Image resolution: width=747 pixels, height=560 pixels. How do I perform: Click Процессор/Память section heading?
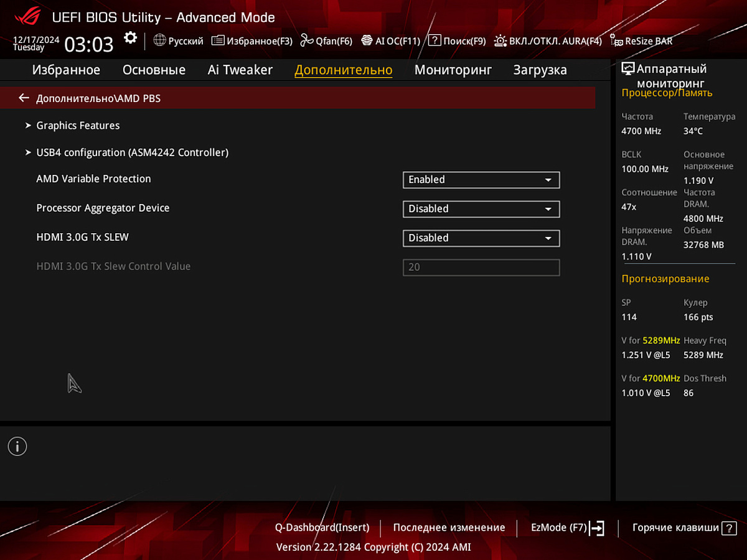pos(667,93)
